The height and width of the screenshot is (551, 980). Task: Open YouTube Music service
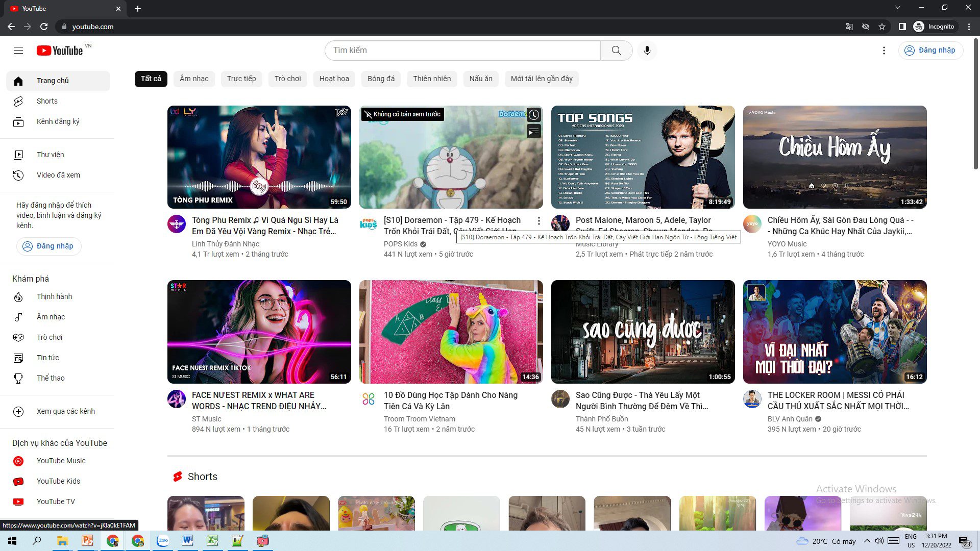coord(58,461)
